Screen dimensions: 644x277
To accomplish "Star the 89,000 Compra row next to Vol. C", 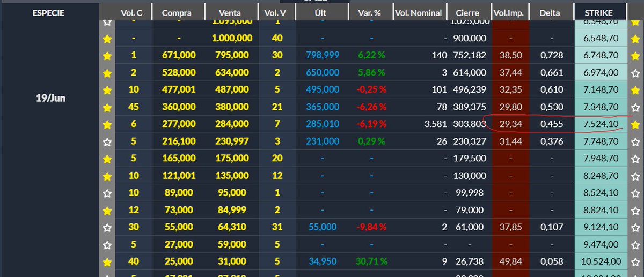I will coord(107,193).
